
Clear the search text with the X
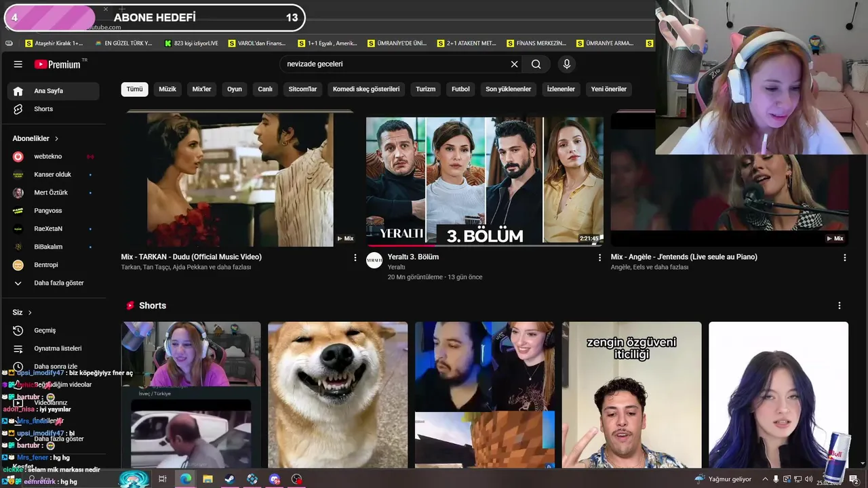[514, 64]
